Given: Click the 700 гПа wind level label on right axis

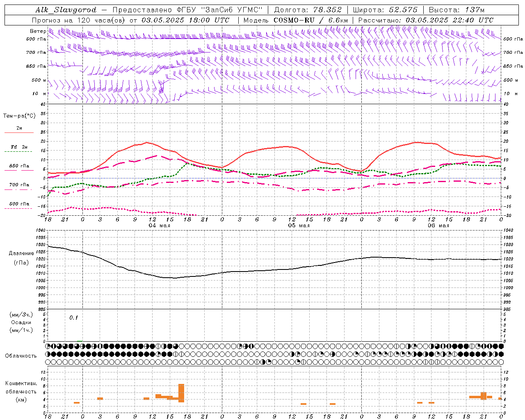Looking at the screenshot, I should [x=513, y=52].
